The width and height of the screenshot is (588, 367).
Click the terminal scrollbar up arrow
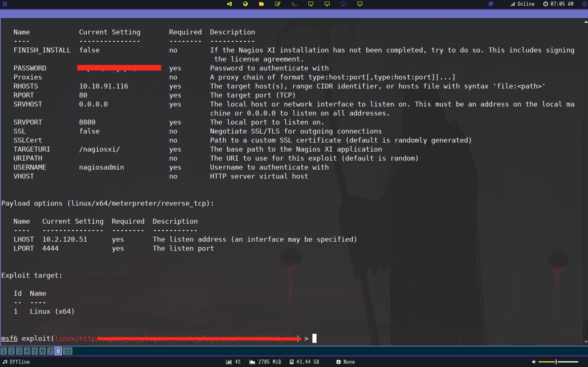click(586, 22)
